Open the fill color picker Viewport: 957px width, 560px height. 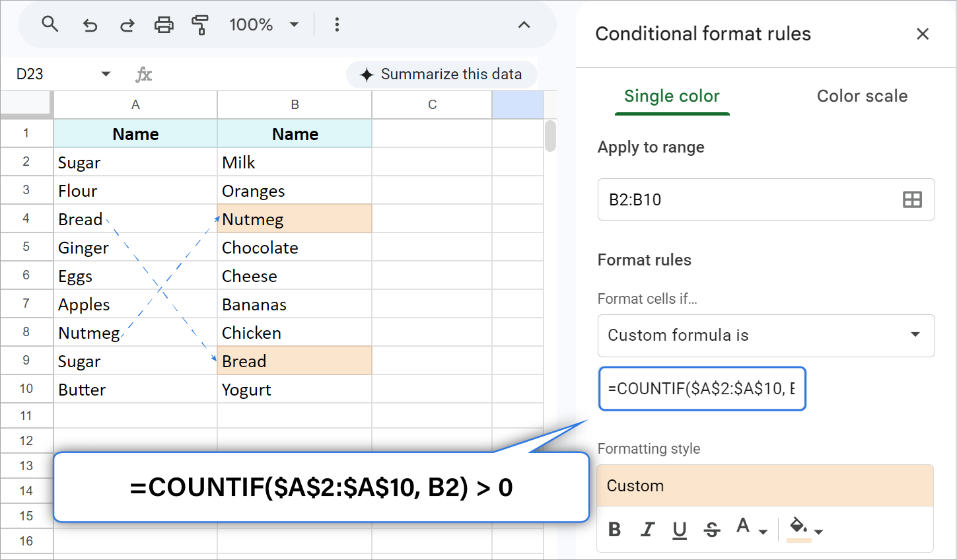tap(805, 529)
